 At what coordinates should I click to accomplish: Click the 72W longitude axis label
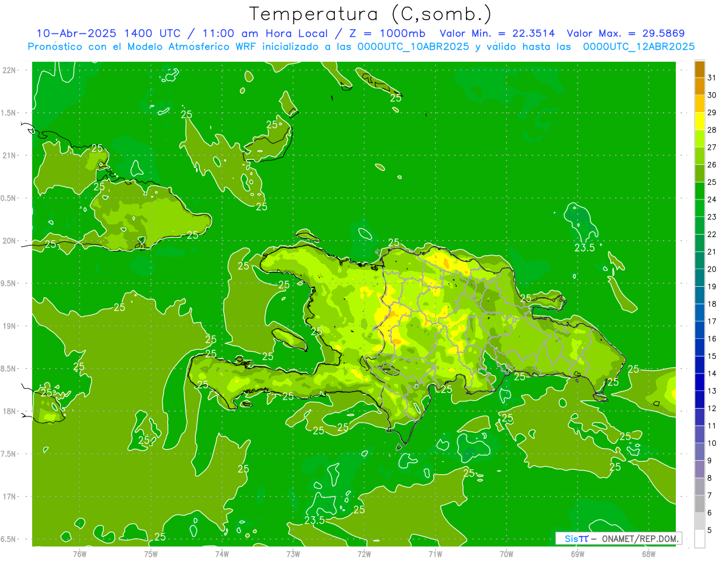click(364, 554)
